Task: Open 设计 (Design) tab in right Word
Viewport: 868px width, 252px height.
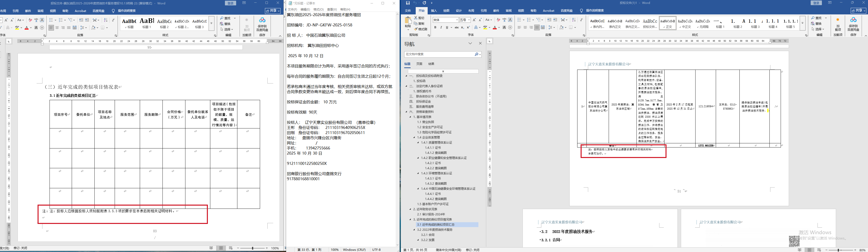Action: tap(459, 11)
